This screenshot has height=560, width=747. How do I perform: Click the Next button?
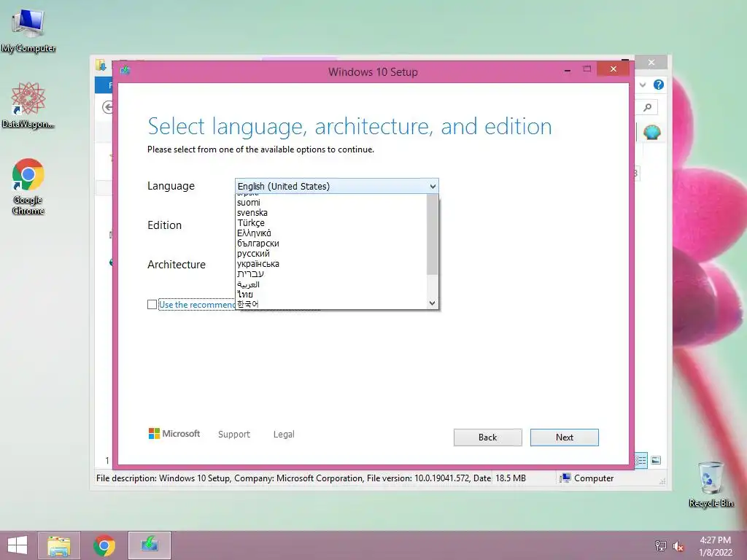tap(564, 437)
